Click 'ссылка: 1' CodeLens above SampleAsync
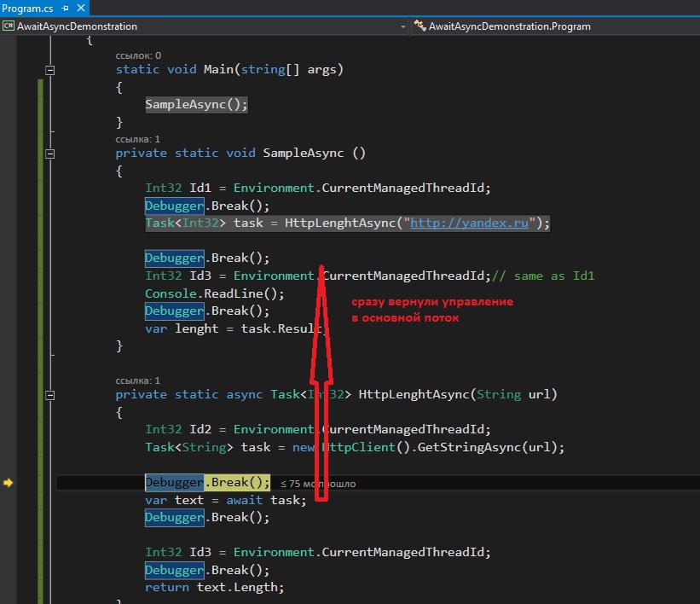The width and height of the screenshot is (700, 604). point(137,139)
